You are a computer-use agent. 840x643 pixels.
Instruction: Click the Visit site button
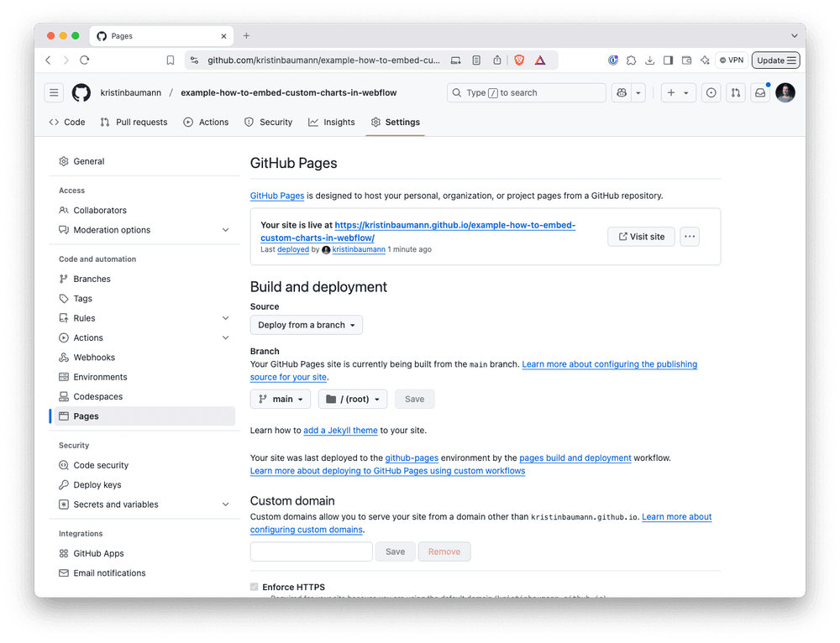click(641, 236)
